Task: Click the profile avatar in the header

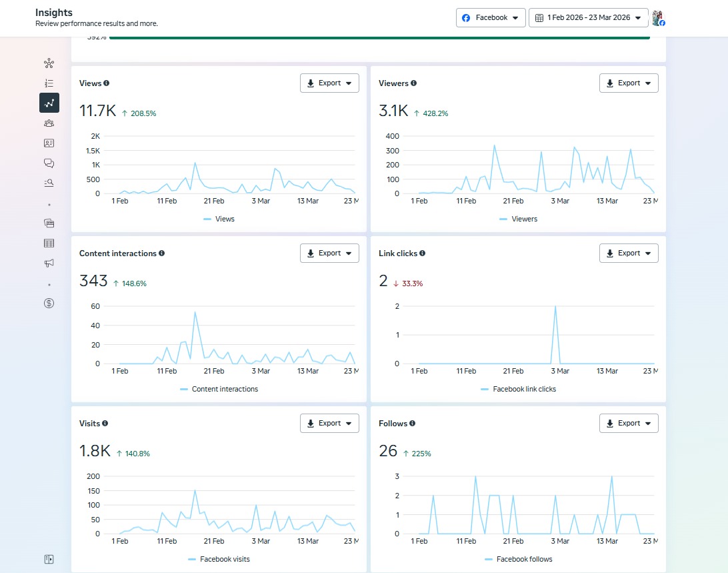Action: coord(659,17)
